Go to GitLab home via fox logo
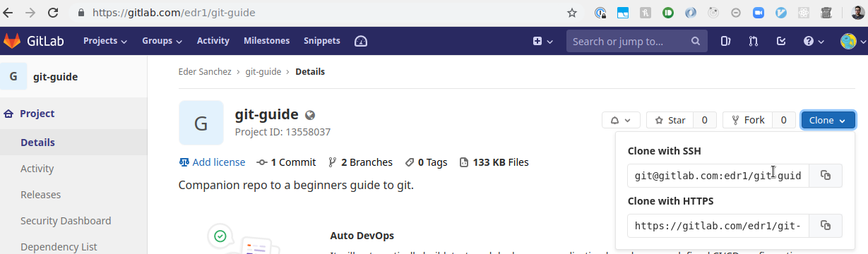This screenshot has height=254, width=868. tap(12, 41)
